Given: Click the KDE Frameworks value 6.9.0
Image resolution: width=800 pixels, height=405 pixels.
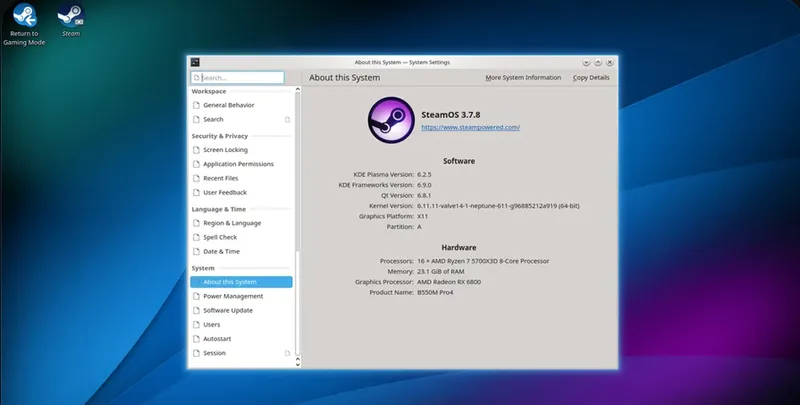Looking at the screenshot, I should click(424, 185).
